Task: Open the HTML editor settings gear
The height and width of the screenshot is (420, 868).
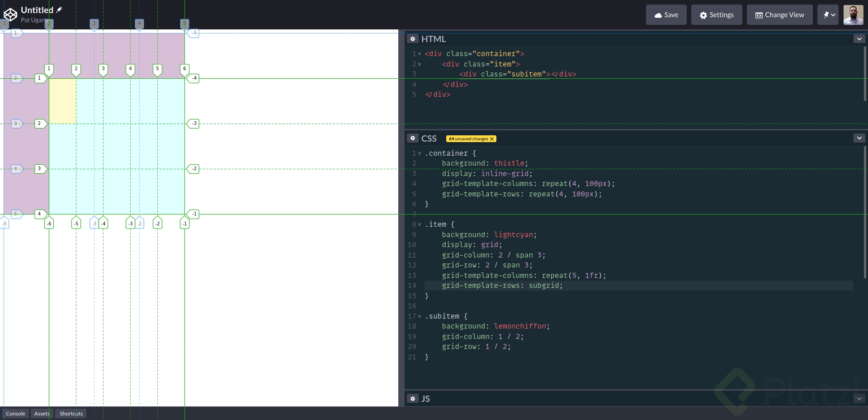Action: [412, 39]
